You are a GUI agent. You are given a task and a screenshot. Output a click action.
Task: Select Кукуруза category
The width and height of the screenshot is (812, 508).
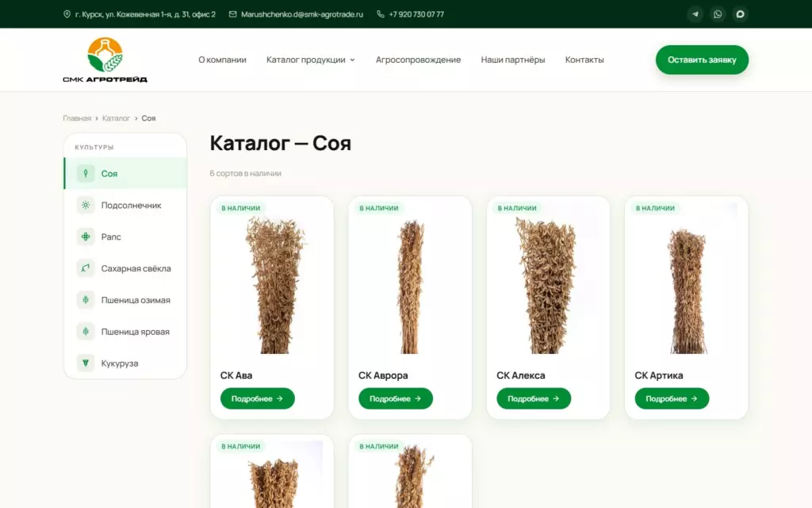point(125,363)
